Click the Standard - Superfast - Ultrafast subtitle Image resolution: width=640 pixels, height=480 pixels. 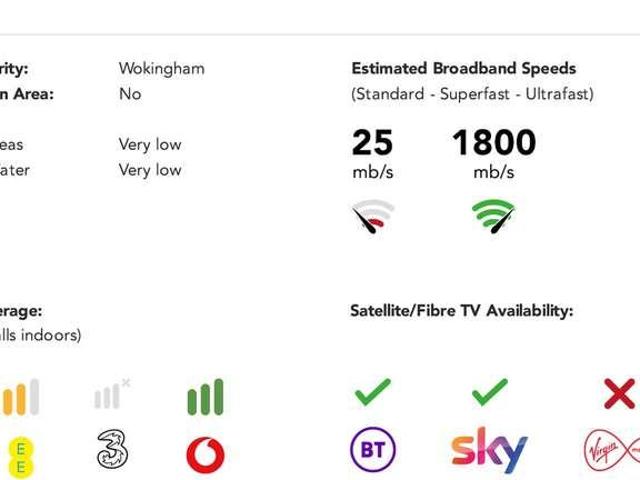tap(472, 94)
